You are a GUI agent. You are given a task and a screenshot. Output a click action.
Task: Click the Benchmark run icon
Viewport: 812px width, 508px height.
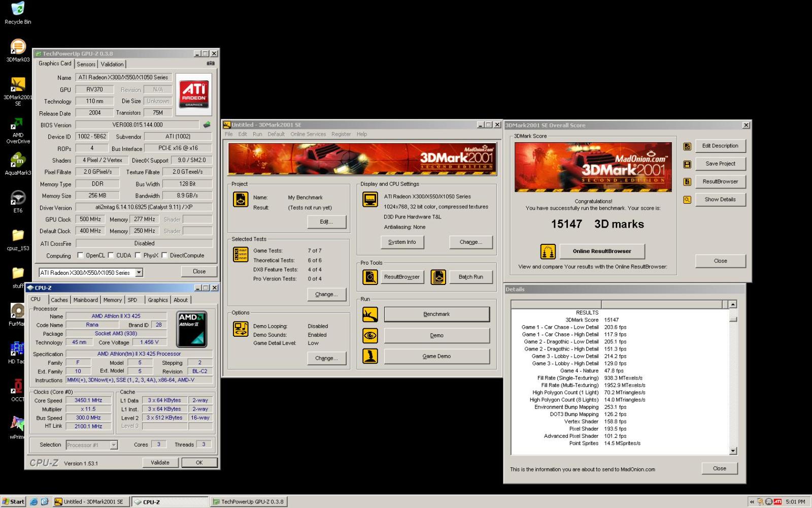coord(370,314)
